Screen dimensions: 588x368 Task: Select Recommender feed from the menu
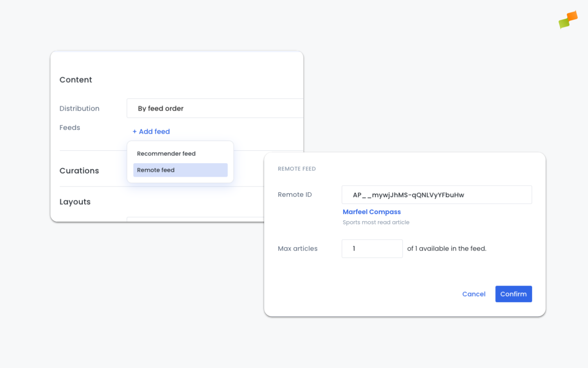pyautogui.click(x=166, y=153)
